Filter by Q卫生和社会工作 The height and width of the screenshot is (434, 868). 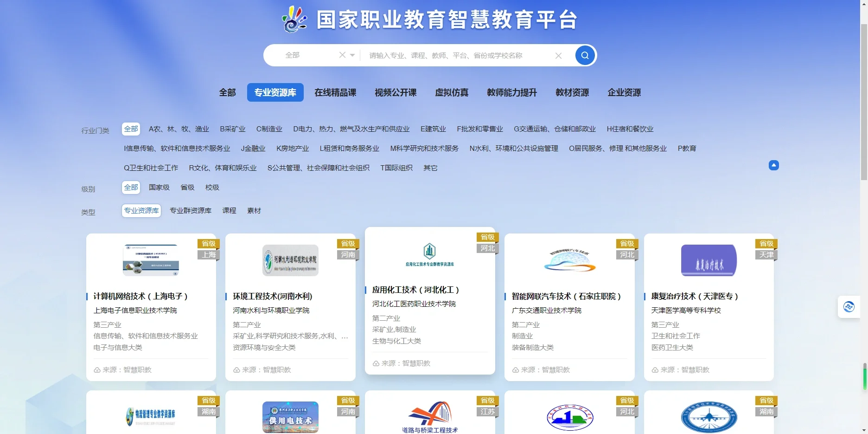pos(151,168)
